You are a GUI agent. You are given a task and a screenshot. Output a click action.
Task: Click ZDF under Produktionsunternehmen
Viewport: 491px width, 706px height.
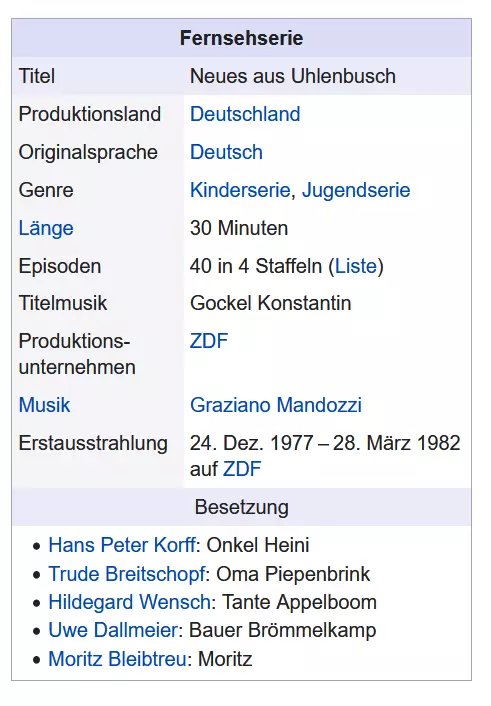point(209,341)
